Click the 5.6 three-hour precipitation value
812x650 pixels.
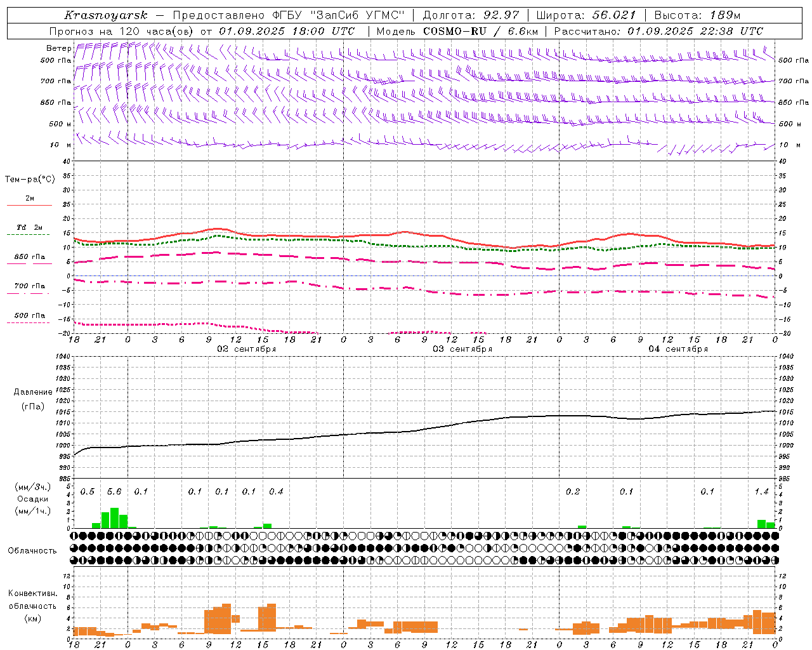(x=114, y=491)
